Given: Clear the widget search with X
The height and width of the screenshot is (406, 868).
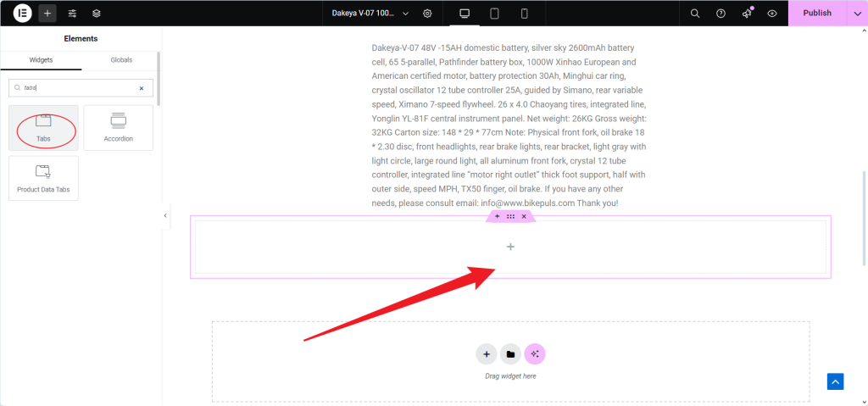Looking at the screenshot, I should (142, 88).
